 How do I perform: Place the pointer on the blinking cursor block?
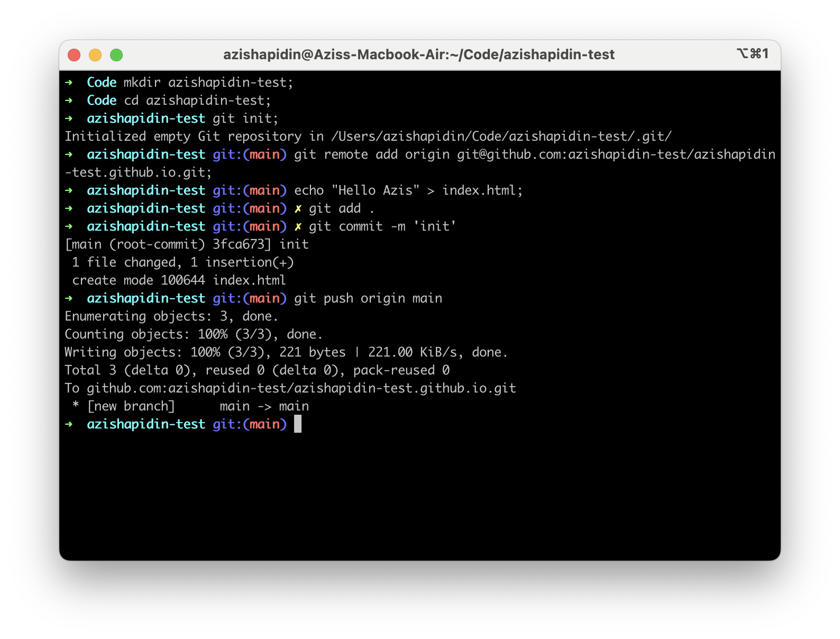point(298,424)
